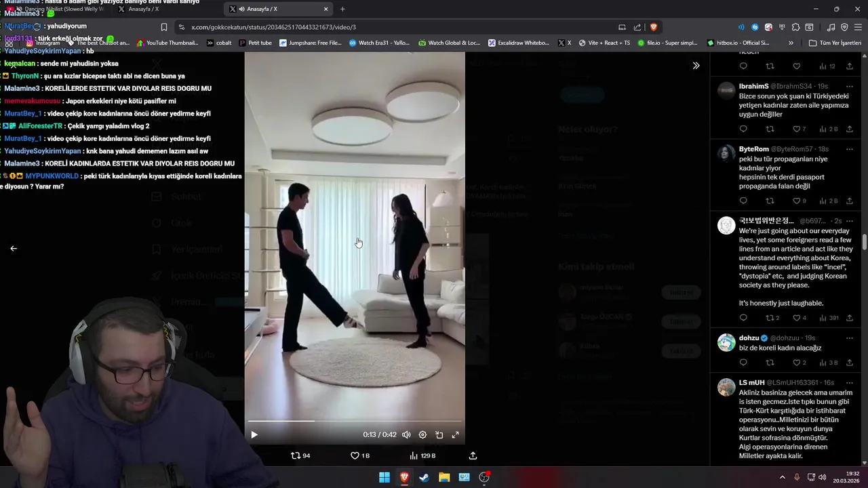Viewport: 868px width, 488px height.
Task: Switch the video to fullscreen
Action: click(455, 435)
